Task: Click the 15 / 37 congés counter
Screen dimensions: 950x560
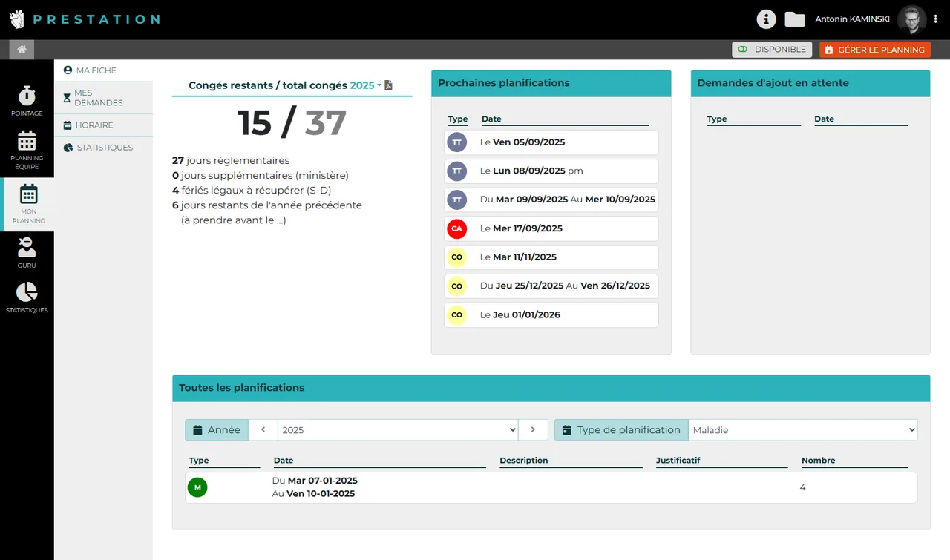Action: pyautogui.click(x=292, y=123)
